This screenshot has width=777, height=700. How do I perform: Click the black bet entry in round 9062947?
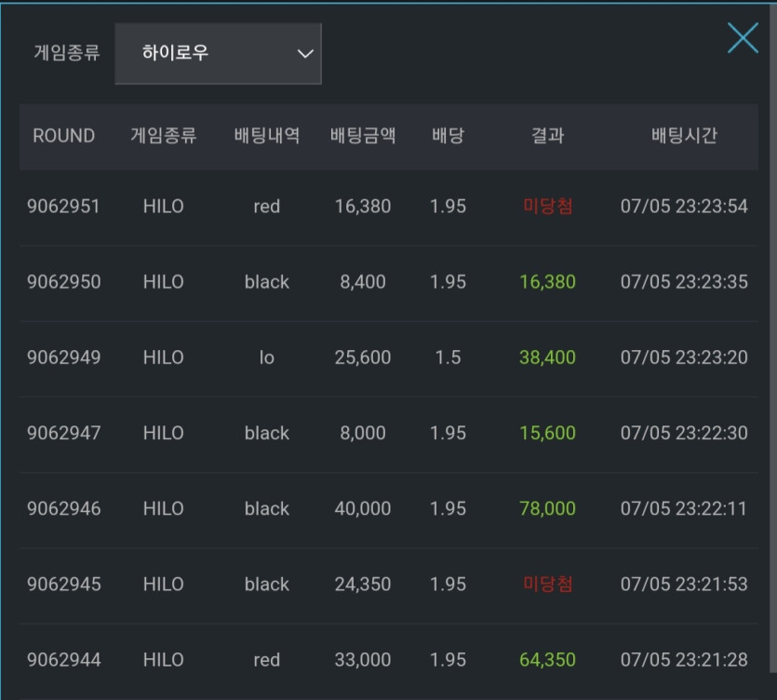tap(266, 433)
